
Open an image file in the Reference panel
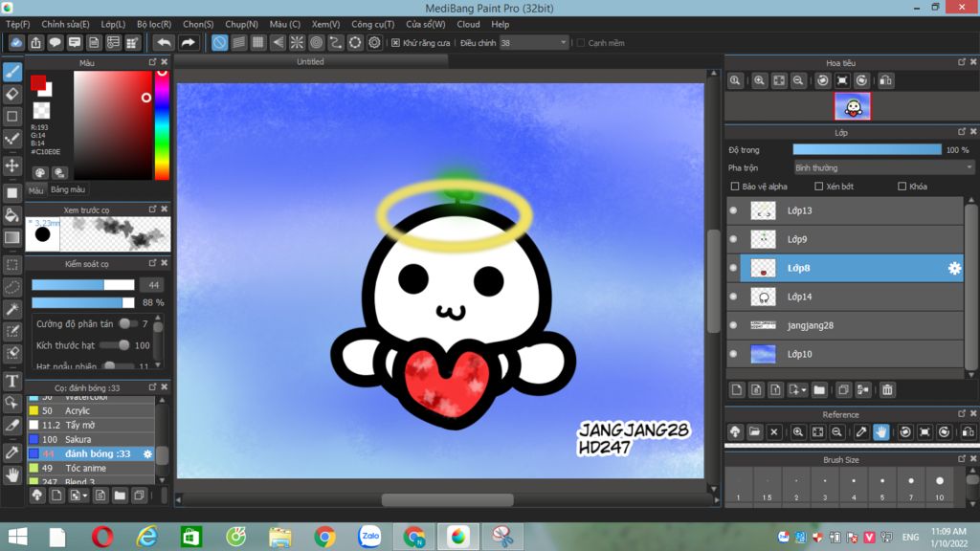754,431
